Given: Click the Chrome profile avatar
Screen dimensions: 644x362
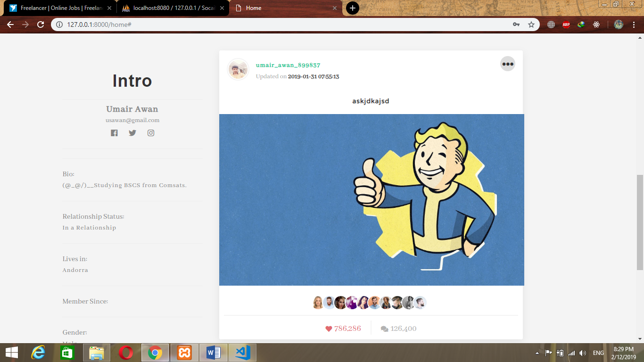Looking at the screenshot, I should [619, 25].
